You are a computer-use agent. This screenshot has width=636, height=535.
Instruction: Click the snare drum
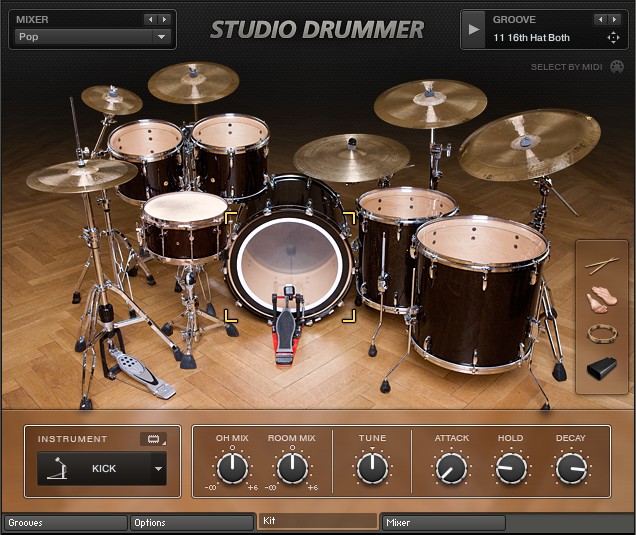185,226
